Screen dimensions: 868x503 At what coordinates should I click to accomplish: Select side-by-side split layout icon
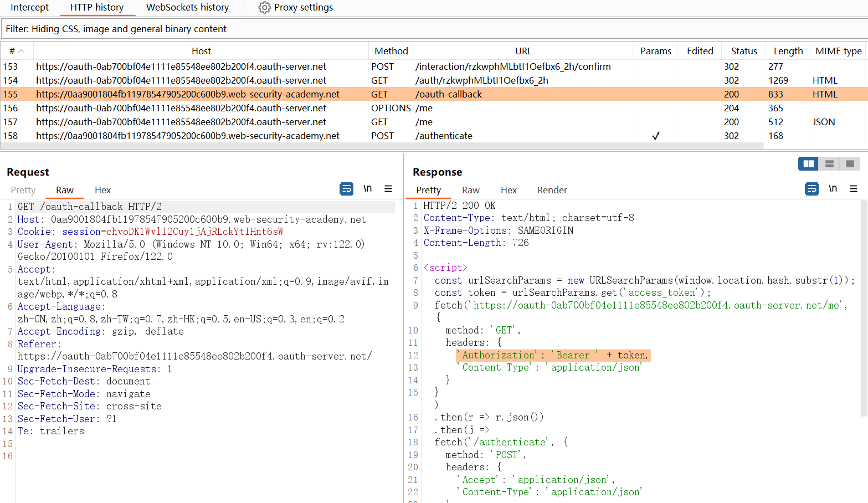click(x=808, y=163)
